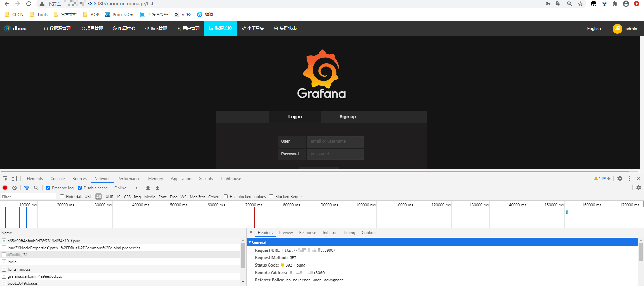The height and width of the screenshot is (286, 644).
Task: Open the saved passwords key icon
Action: 548,4
